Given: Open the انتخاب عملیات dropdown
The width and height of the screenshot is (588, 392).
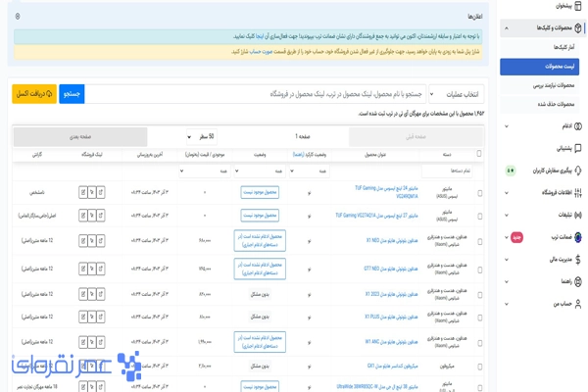Looking at the screenshot, I should point(456,94).
